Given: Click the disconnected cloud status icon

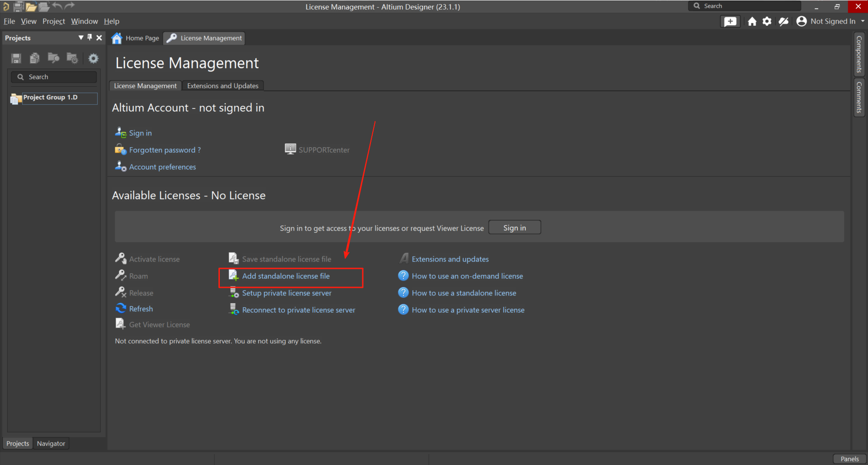Looking at the screenshot, I should click(783, 21).
